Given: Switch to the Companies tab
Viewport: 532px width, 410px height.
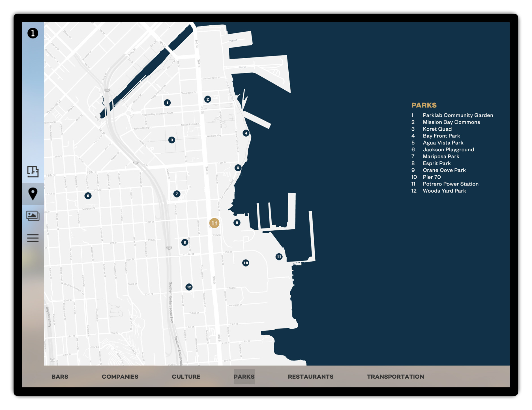Looking at the screenshot, I should pyautogui.click(x=120, y=377).
